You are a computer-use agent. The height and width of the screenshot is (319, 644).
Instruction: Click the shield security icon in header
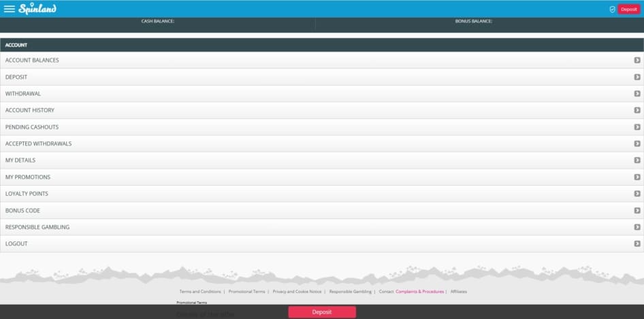(612, 10)
